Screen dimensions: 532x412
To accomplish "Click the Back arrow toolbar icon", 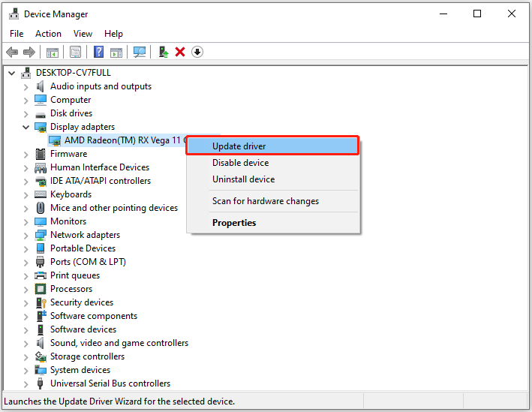I will coord(12,52).
